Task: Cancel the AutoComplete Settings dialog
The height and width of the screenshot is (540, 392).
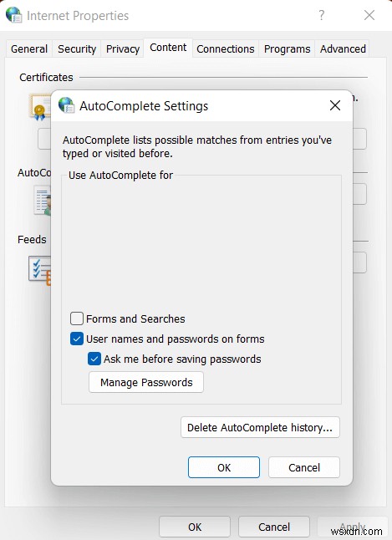Action: coord(304,467)
